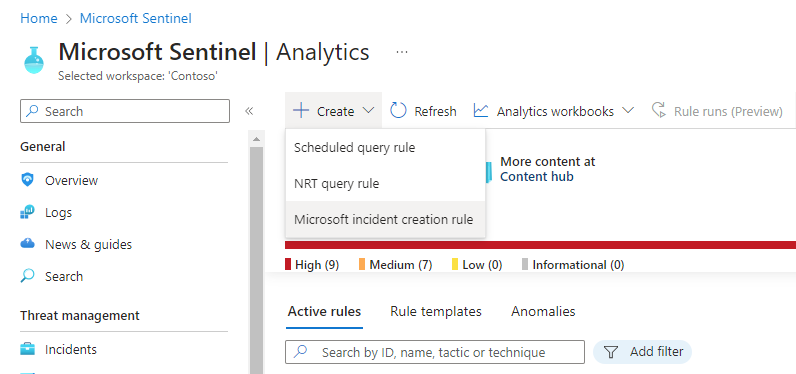This screenshot has width=796, height=374.
Task: Expand the Analytics workbooks dropdown chevron
Action: [x=628, y=111]
